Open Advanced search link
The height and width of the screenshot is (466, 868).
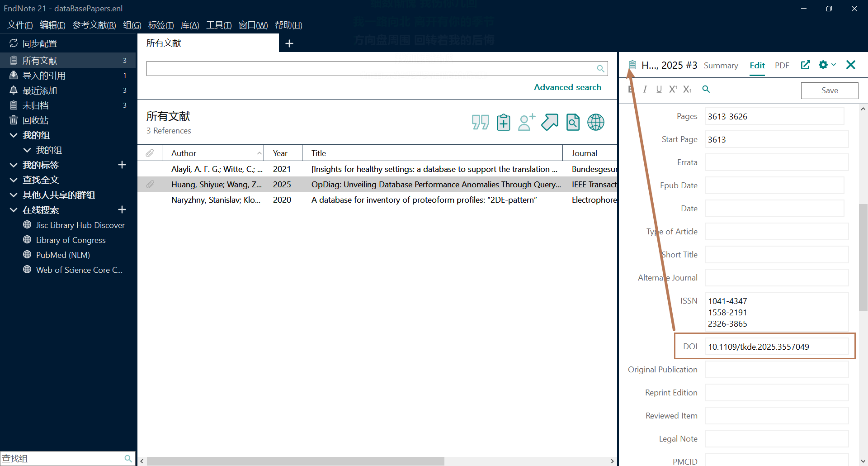pyautogui.click(x=567, y=87)
